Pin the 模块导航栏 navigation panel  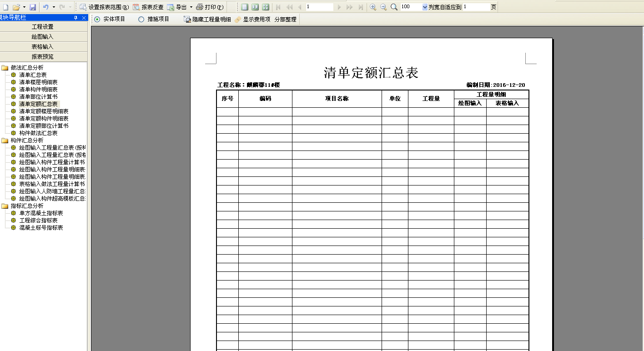click(x=75, y=17)
